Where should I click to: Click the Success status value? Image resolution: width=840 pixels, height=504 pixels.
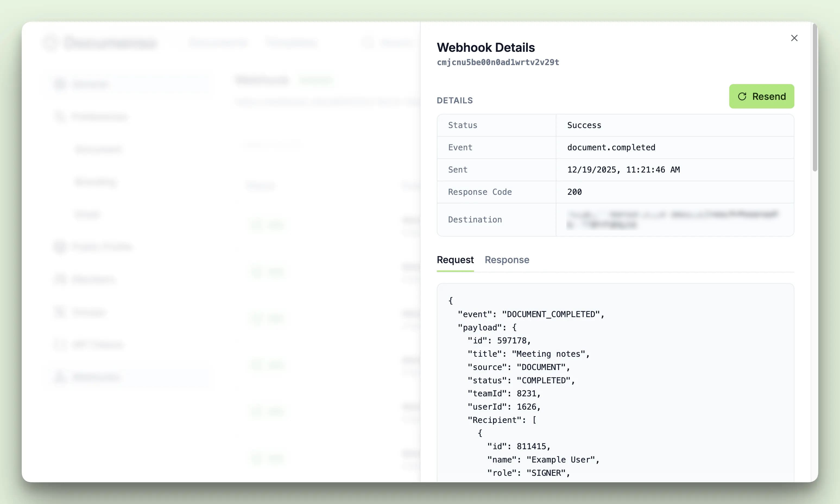click(584, 125)
